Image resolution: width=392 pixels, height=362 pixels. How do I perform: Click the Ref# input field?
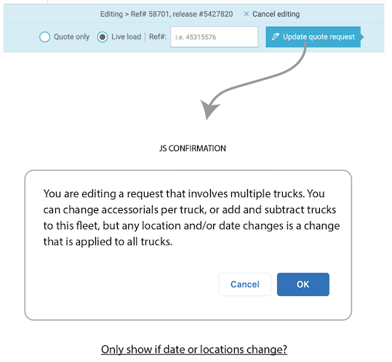214,37
